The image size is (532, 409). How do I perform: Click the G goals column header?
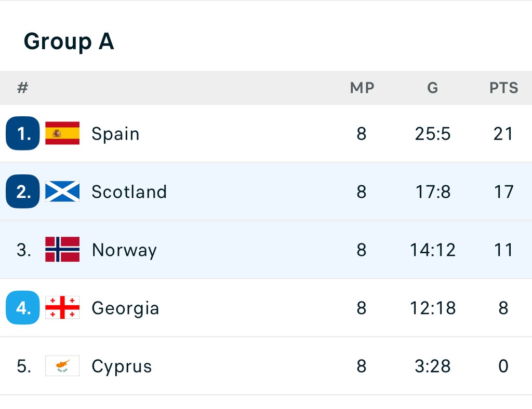click(x=433, y=88)
